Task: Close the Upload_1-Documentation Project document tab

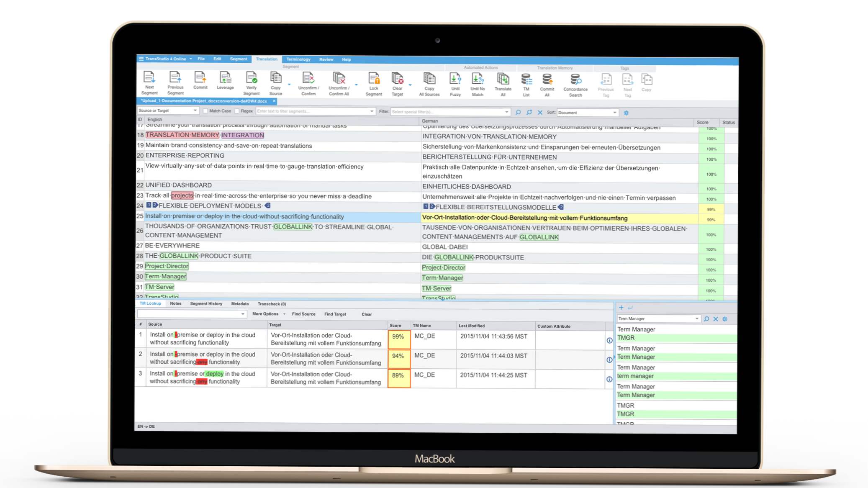Action: click(x=274, y=101)
